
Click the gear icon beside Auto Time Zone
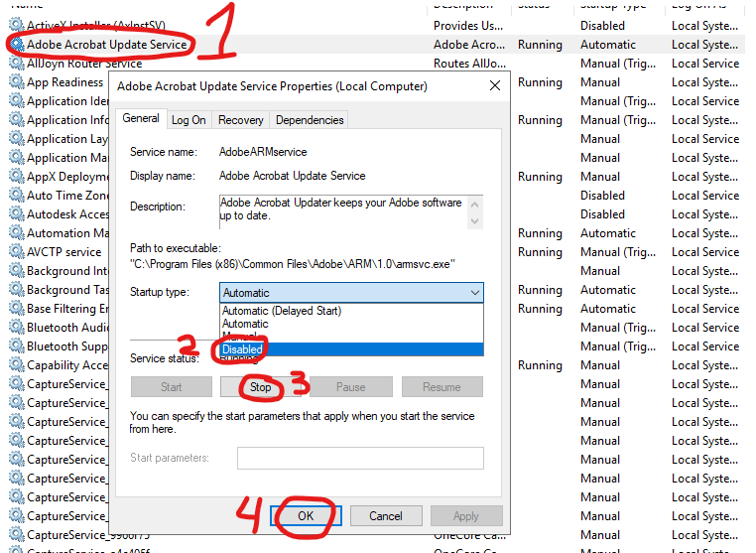click(17, 196)
